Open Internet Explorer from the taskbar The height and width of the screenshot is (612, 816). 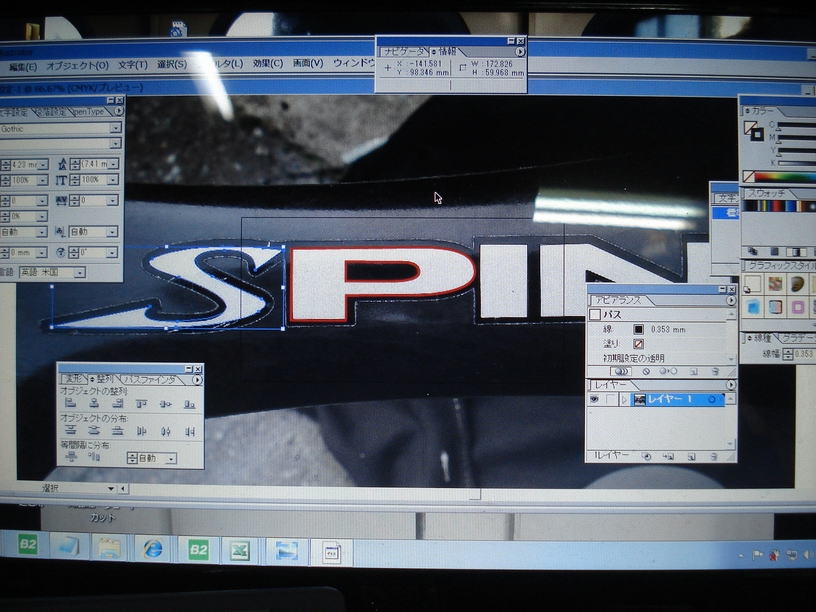(x=153, y=548)
